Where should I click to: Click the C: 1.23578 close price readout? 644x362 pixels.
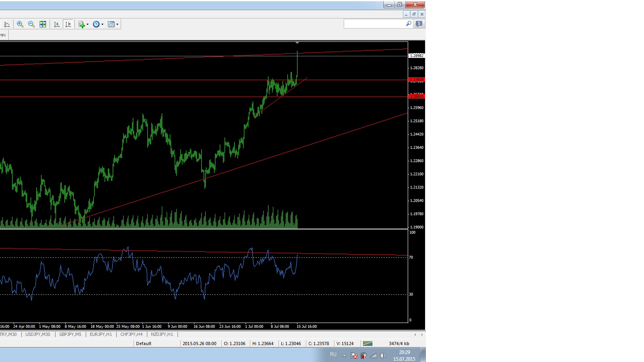click(319, 343)
